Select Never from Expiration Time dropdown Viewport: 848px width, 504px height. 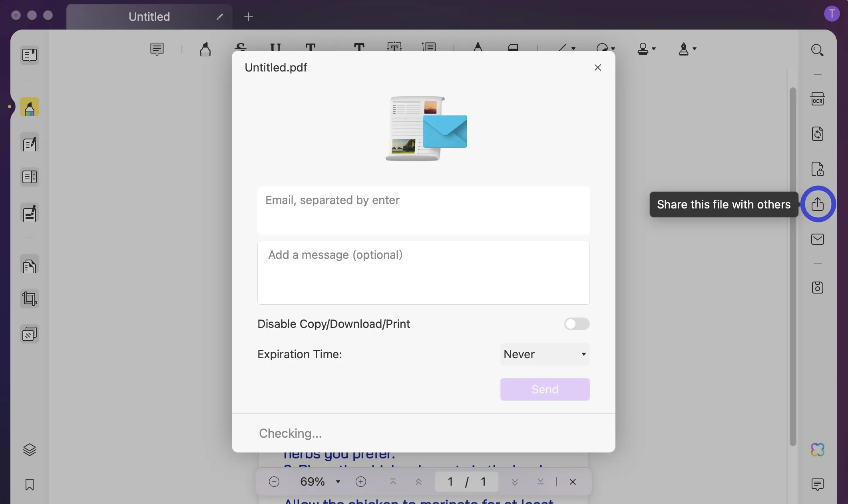[x=543, y=354]
